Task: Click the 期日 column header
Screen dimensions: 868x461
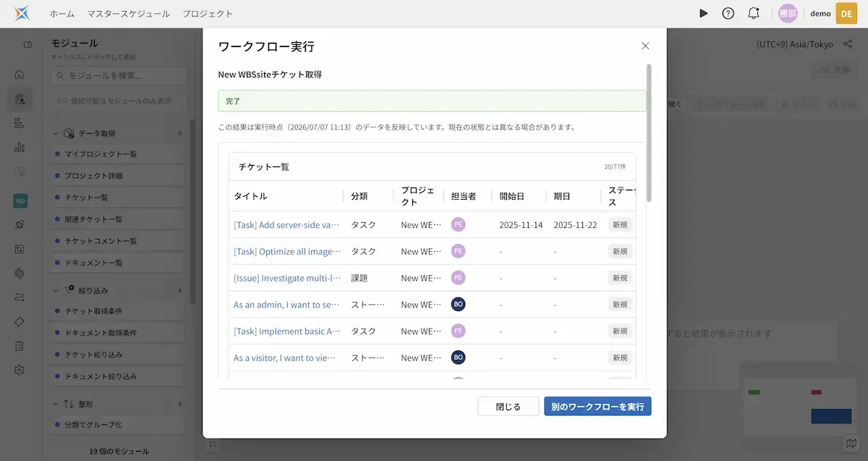Action: (562, 196)
